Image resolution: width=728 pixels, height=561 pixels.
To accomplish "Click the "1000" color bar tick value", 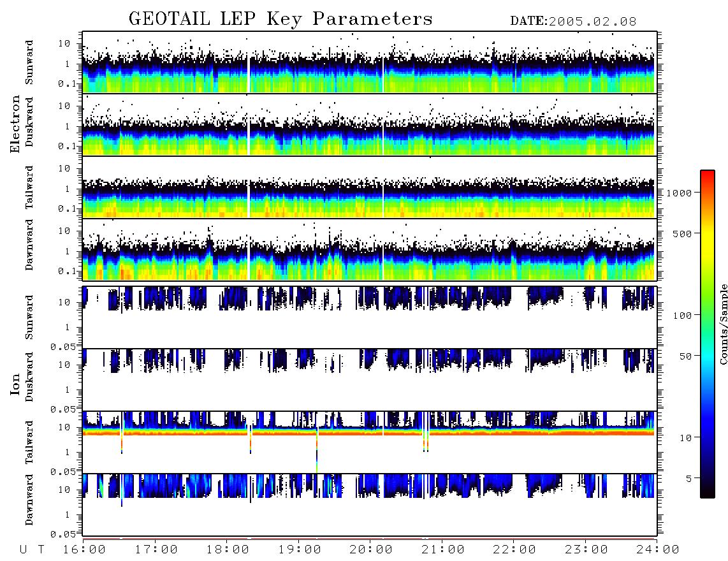I will pos(679,193).
